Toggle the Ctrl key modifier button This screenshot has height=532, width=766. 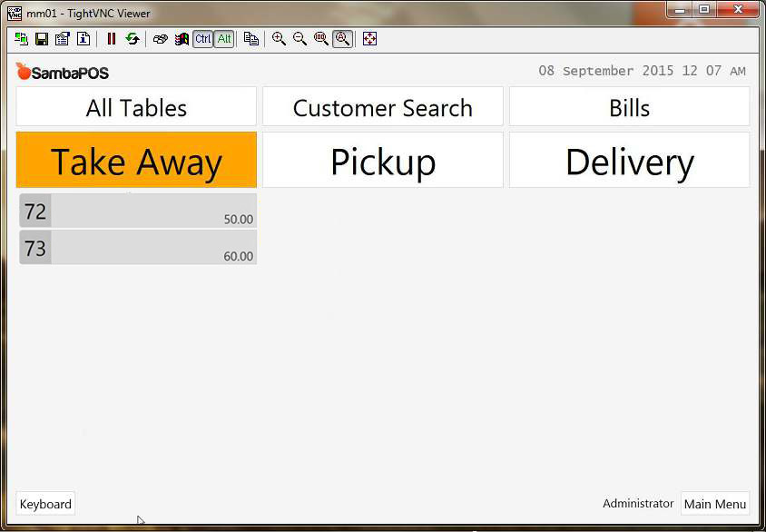202,39
